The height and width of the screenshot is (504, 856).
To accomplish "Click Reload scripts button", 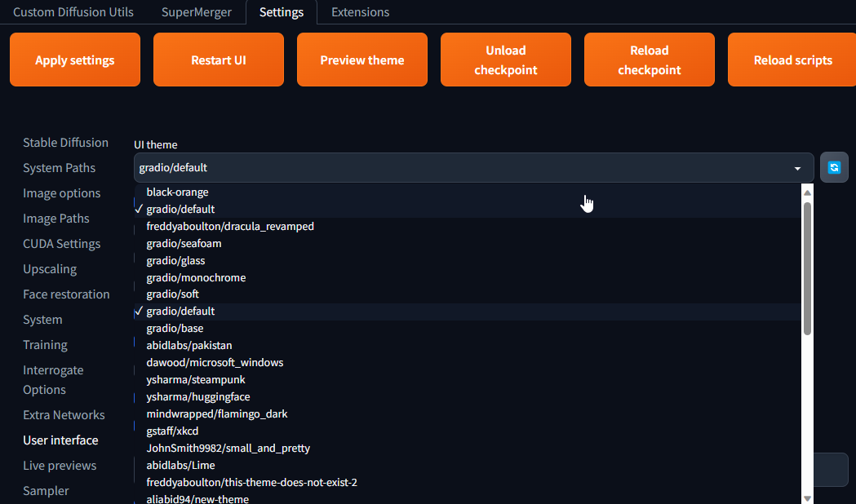I will click(x=792, y=60).
